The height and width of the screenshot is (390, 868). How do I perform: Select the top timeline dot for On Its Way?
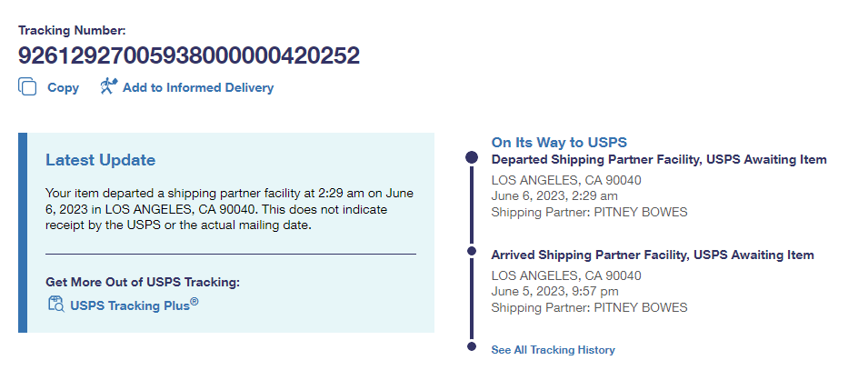471,157
